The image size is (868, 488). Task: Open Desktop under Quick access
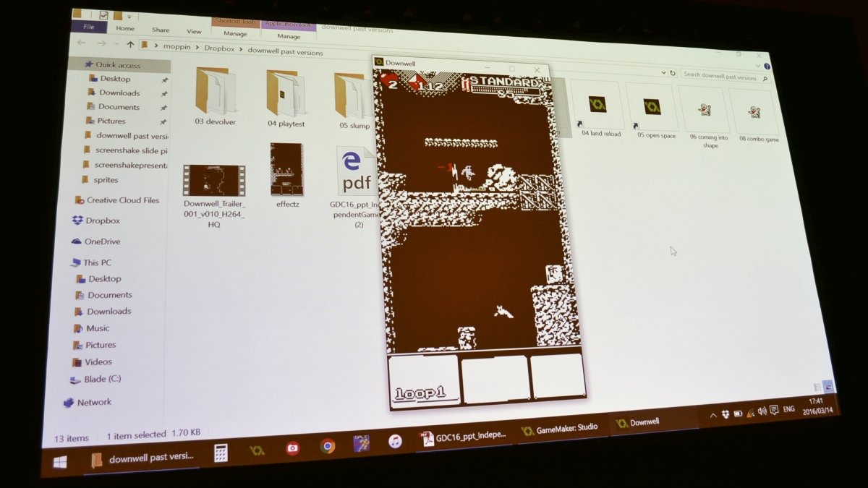114,78
